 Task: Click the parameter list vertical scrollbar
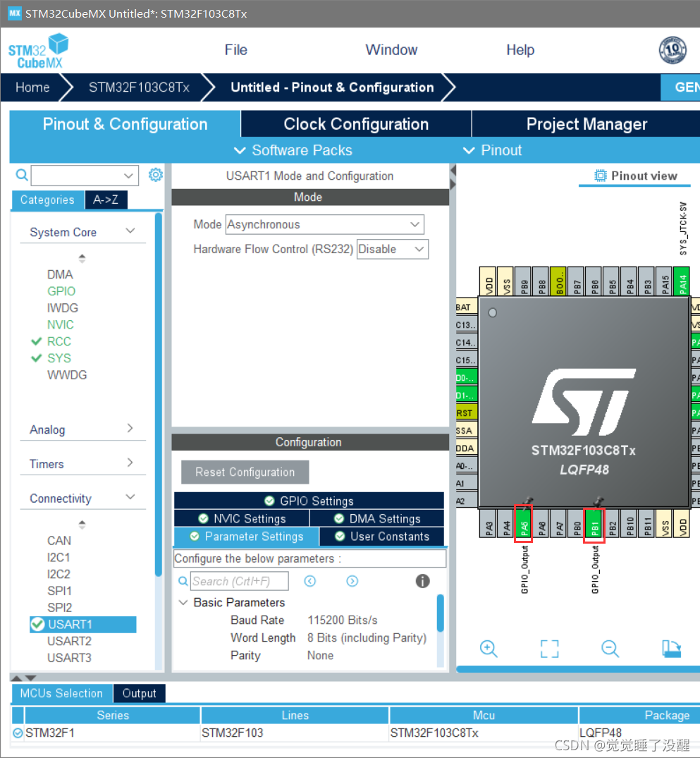pyautogui.click(x=440, y=613)
